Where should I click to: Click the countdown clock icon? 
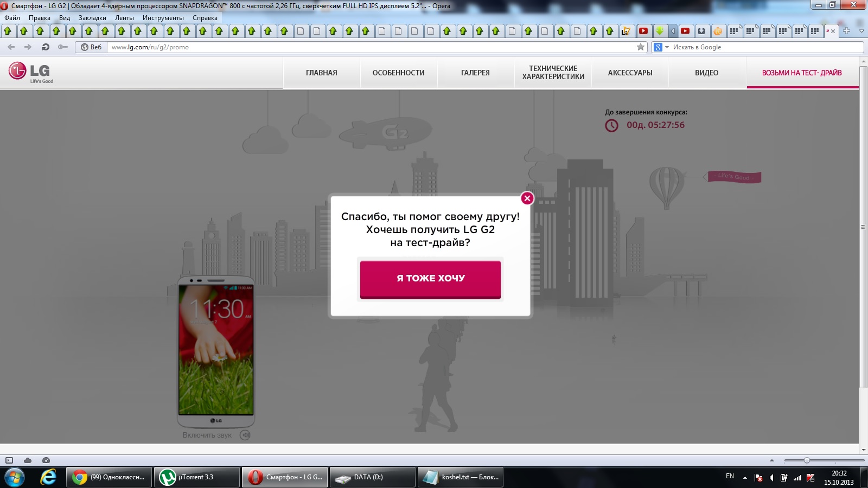611,126
